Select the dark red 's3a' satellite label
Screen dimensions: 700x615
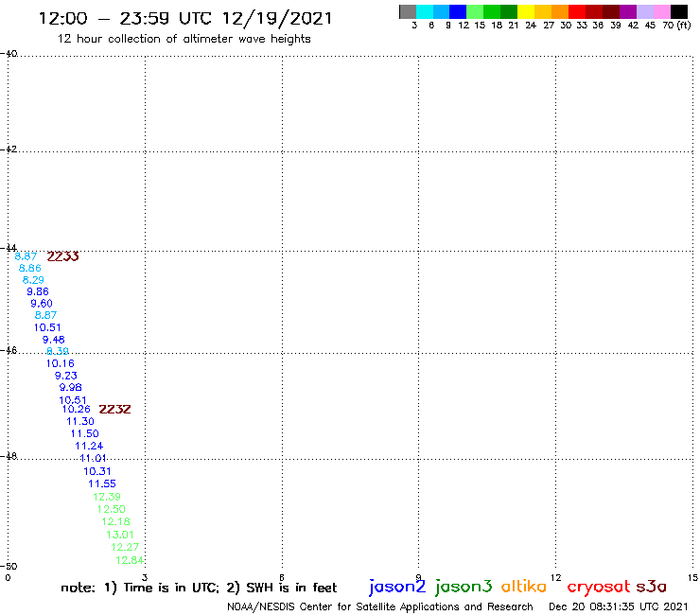(652, 587)
